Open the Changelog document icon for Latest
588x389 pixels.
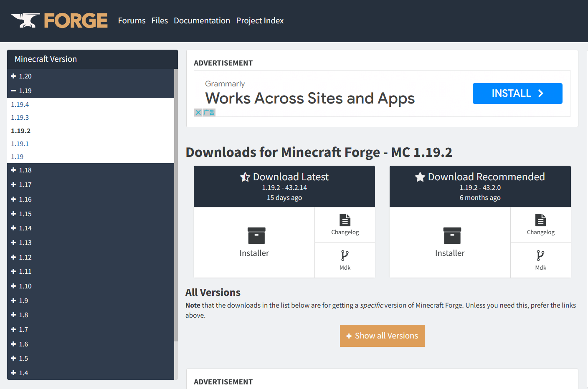click(x=345, y=220)
